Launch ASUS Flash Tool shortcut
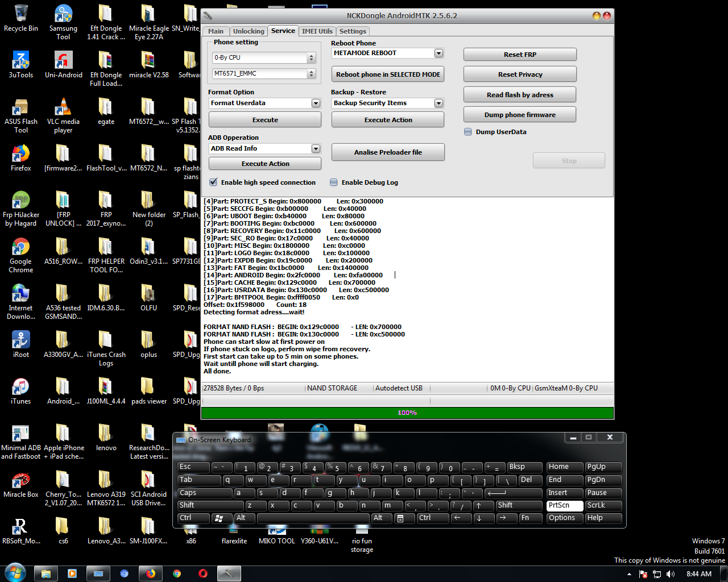This screenshot has height=582, width=728. click(21, 115)
